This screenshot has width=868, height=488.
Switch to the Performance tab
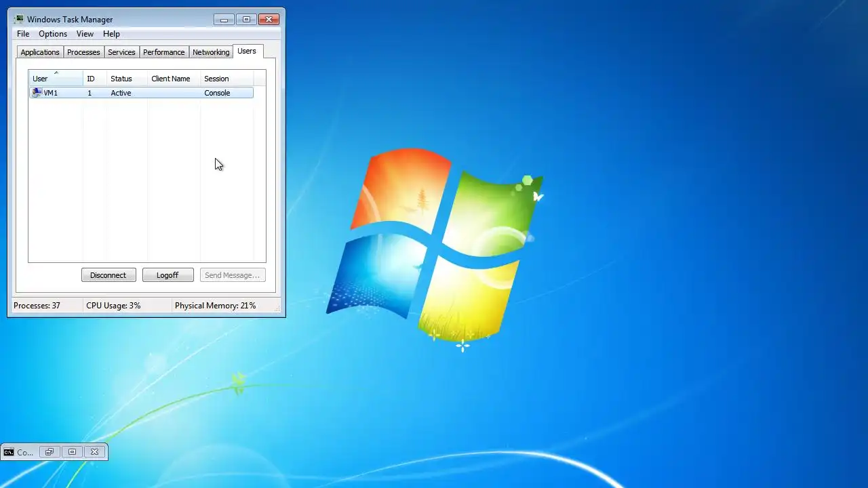(x=163, y=52)
